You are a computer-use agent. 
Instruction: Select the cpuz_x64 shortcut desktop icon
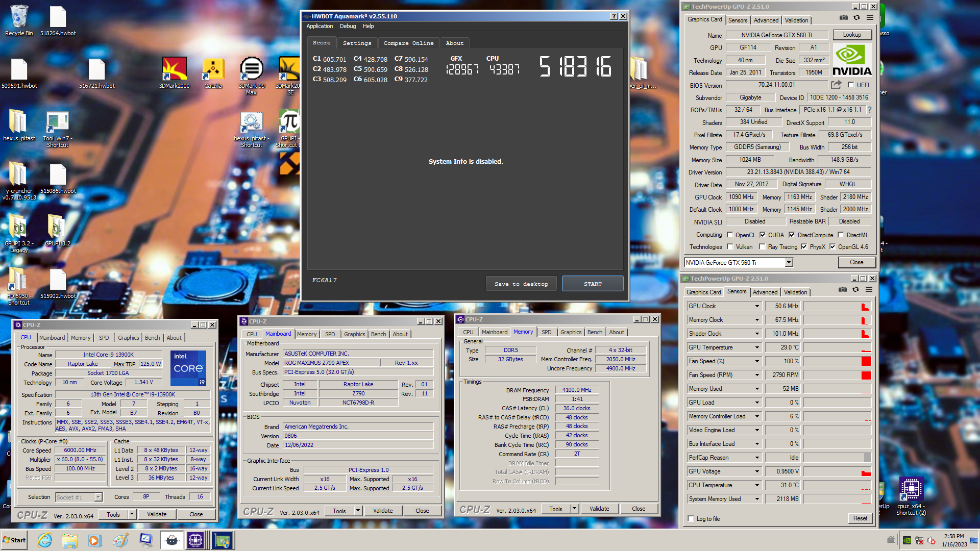[x=911, y=496]
